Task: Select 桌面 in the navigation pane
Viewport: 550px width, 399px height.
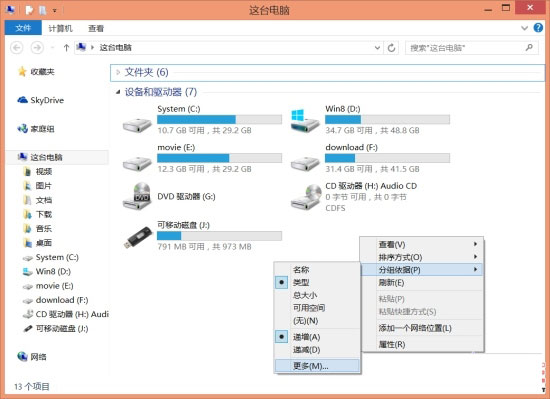Action: [x=43, y=243]
